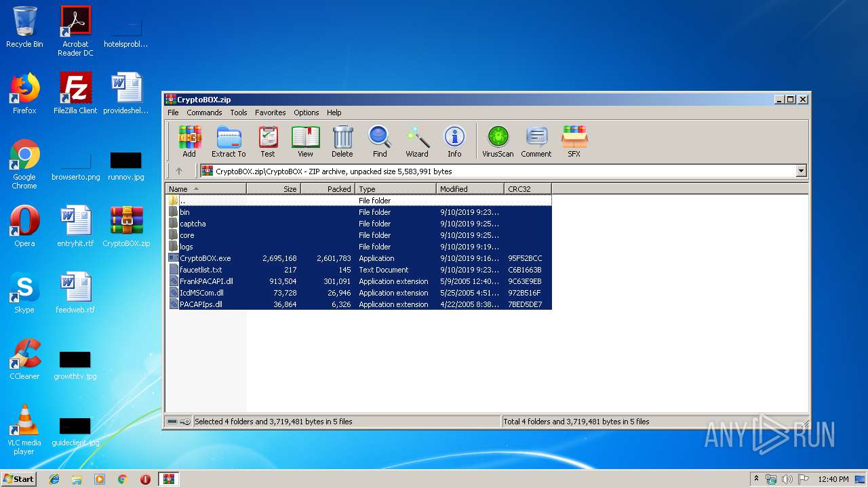
Task: Sort by the Type column header
Action: pyautogui.click(x=395, y=189)
